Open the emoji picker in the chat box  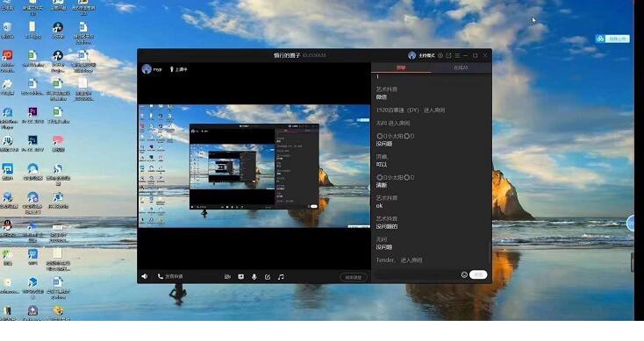(464, 274)
